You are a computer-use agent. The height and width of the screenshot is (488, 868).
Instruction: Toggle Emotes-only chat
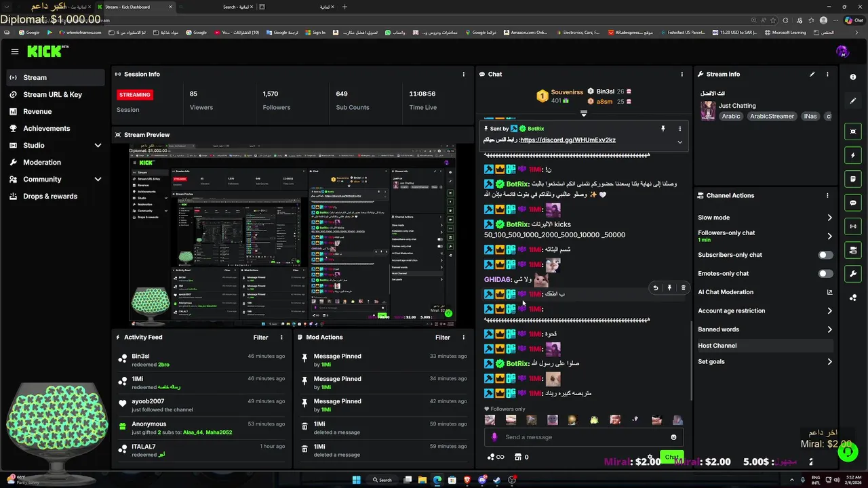point(825,273)
